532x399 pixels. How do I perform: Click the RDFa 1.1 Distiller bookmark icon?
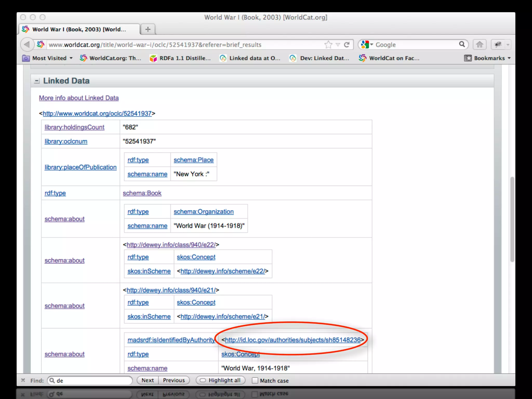coord(153,58)
